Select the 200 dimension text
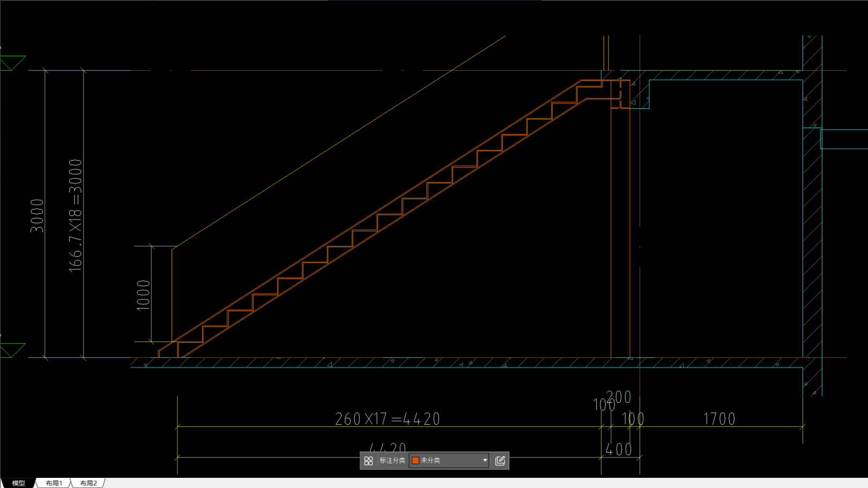The image size is (868, 488). (619, 397)
